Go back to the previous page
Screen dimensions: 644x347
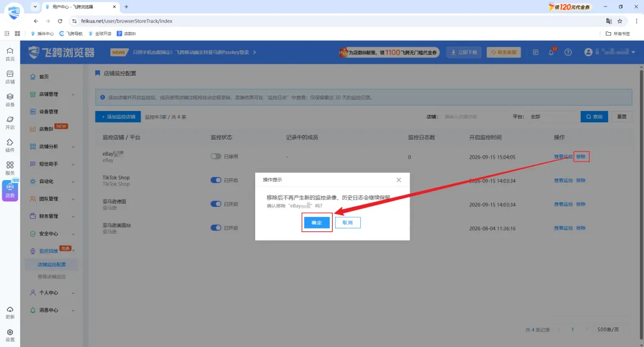tap(36, 21)
